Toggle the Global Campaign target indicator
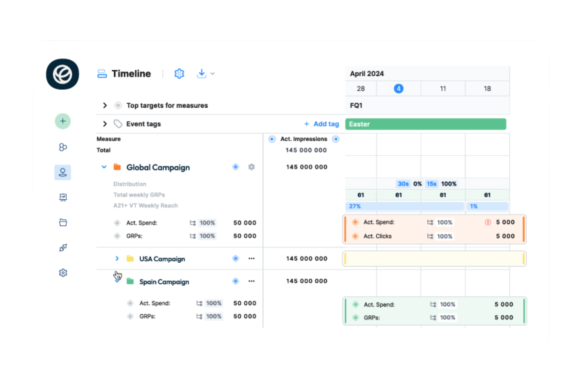The height and width of the screenshot is (392, 588). point(236,167)
